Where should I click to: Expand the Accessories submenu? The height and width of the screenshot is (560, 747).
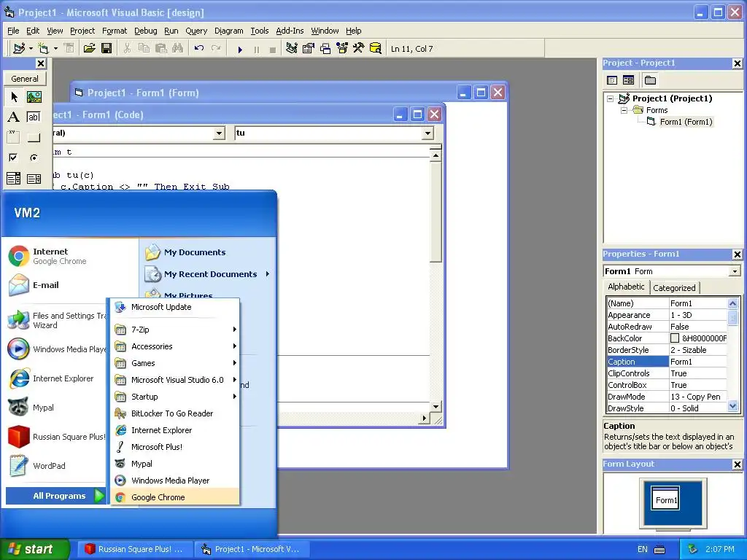click(x=175, y=346)
